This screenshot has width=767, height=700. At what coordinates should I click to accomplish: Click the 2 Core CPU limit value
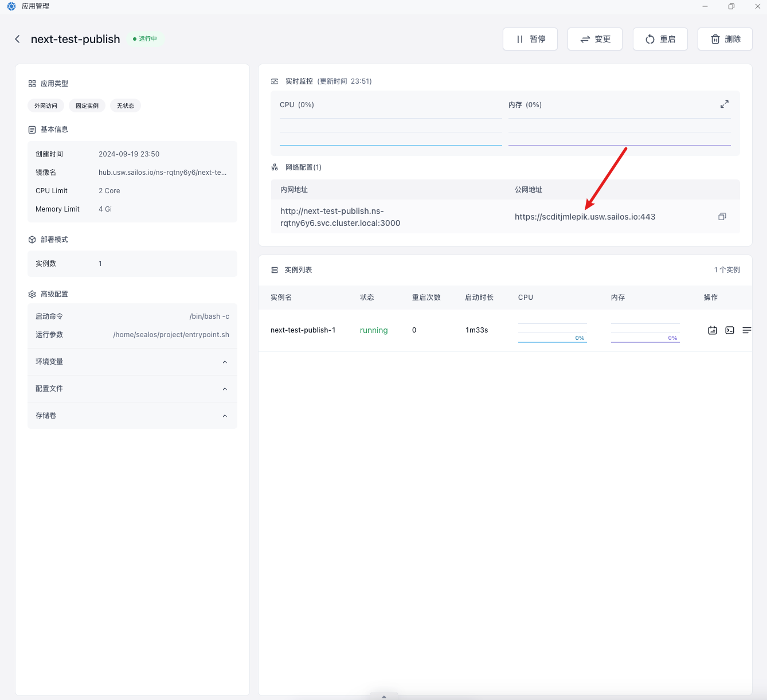109,191
